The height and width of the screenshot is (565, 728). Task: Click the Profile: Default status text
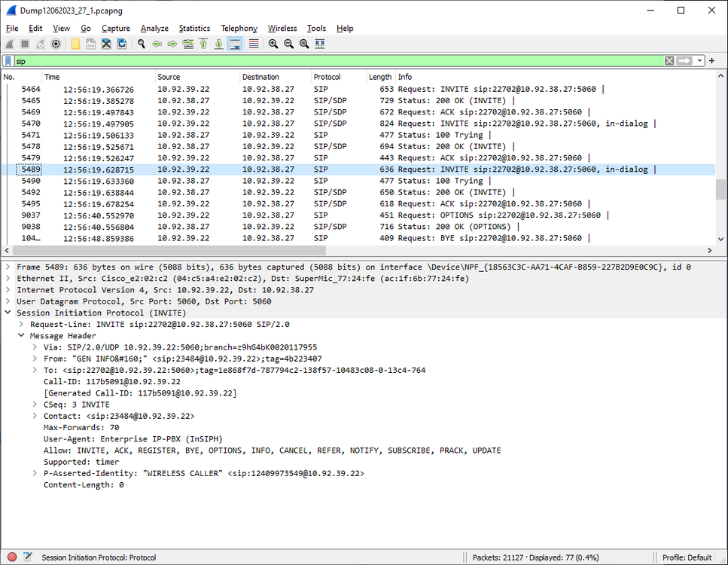pos(687,557)
